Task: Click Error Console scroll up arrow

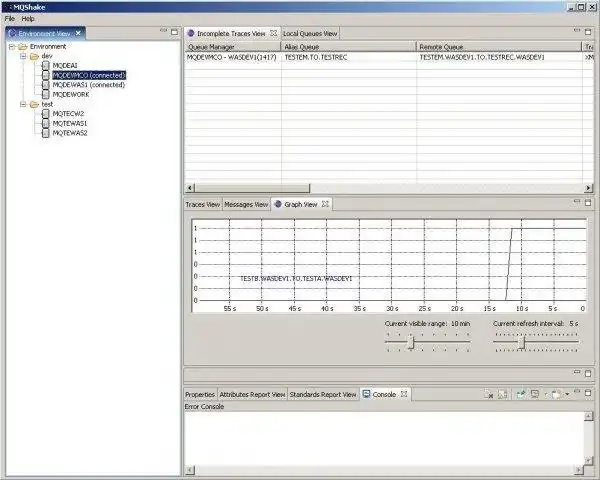Action: click(x=589, y=416)
